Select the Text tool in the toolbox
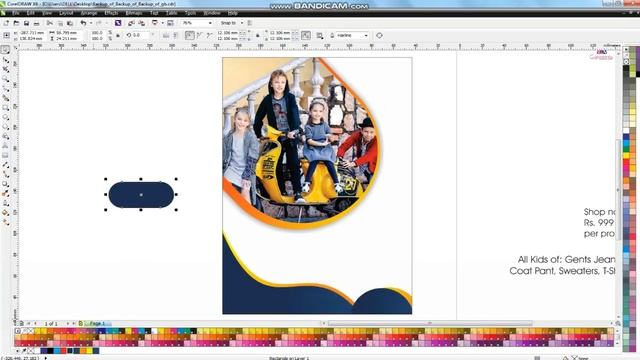 tap(5, 146)
